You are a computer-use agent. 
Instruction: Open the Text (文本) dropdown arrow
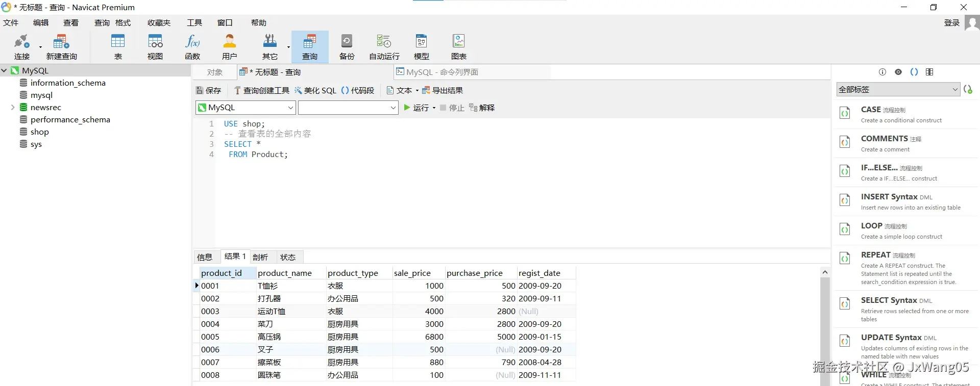click(417, 91)
